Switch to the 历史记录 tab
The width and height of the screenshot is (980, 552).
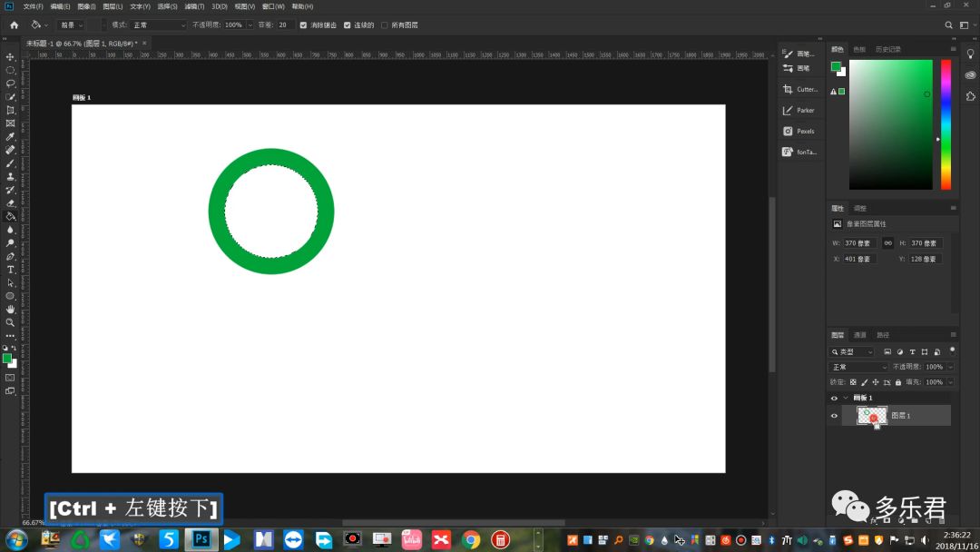888,49
